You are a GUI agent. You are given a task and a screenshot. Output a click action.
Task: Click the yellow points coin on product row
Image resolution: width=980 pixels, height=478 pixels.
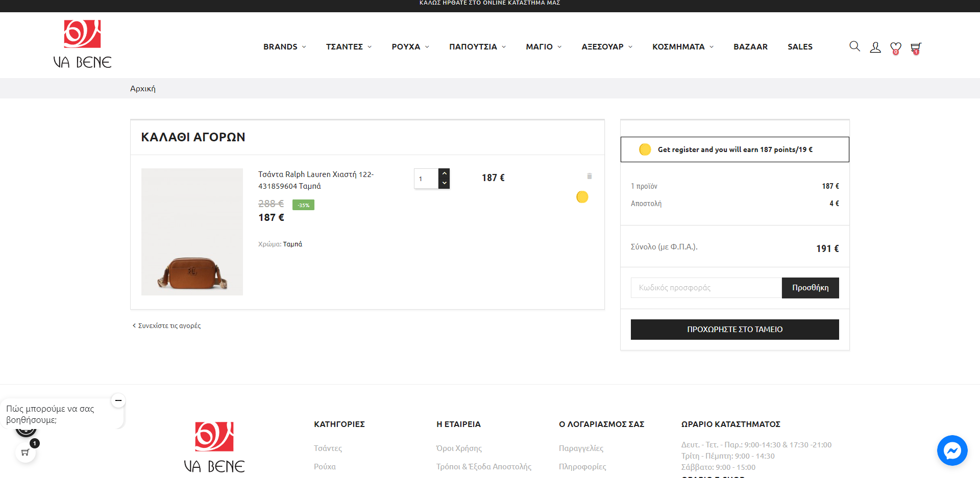582,197
